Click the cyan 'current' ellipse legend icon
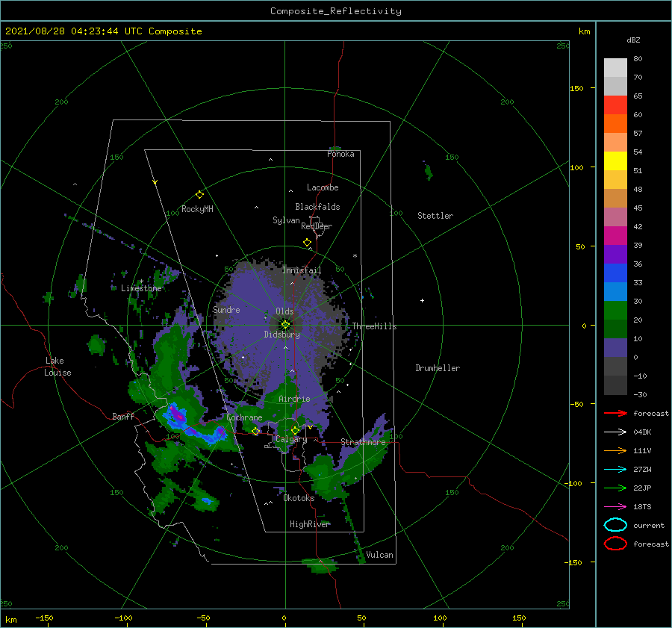 point(615,525)
